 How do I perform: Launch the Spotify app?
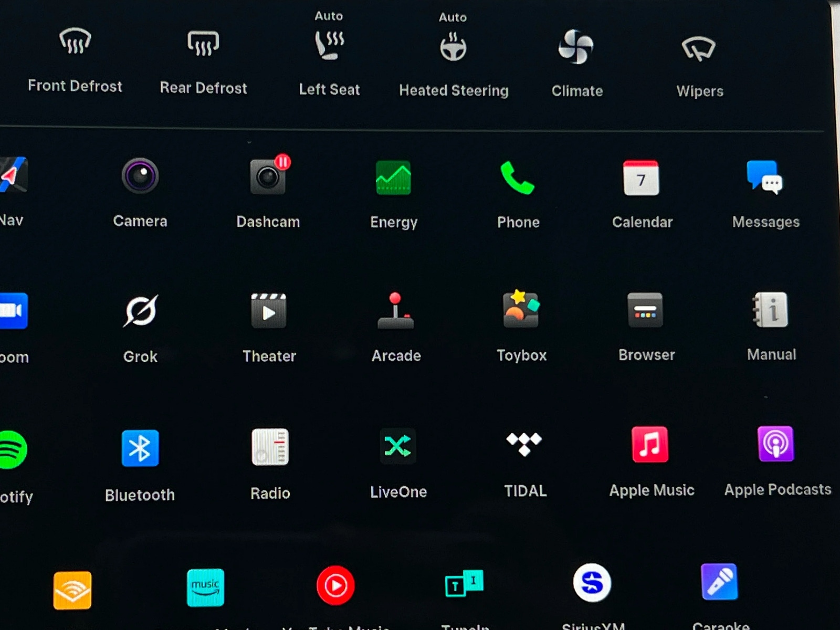[x=13, y=449]
